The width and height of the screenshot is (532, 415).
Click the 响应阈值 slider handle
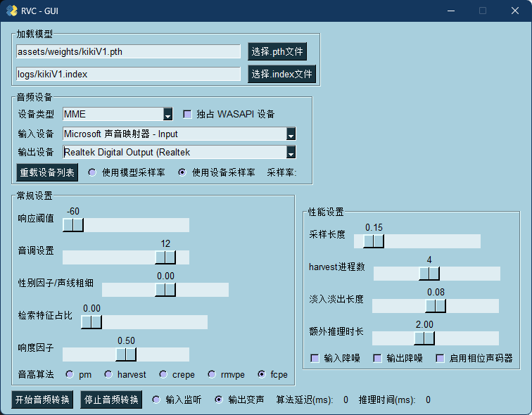[73, 225]
